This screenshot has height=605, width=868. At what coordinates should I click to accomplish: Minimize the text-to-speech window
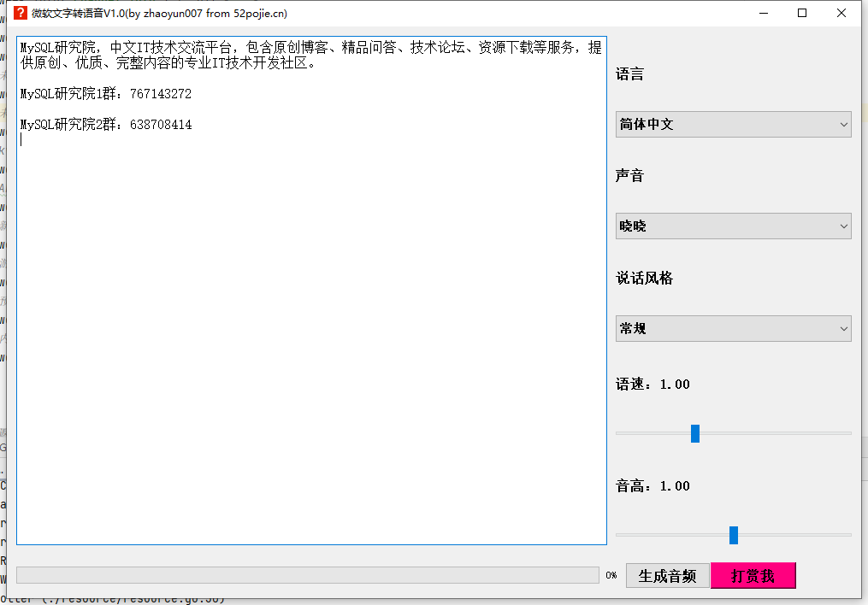(x=764, y=14)
